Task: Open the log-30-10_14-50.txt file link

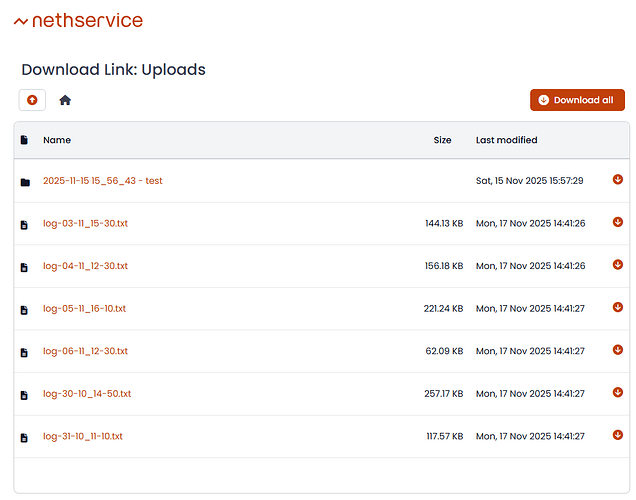Action: pyautogui.click(x=87, y=394)
